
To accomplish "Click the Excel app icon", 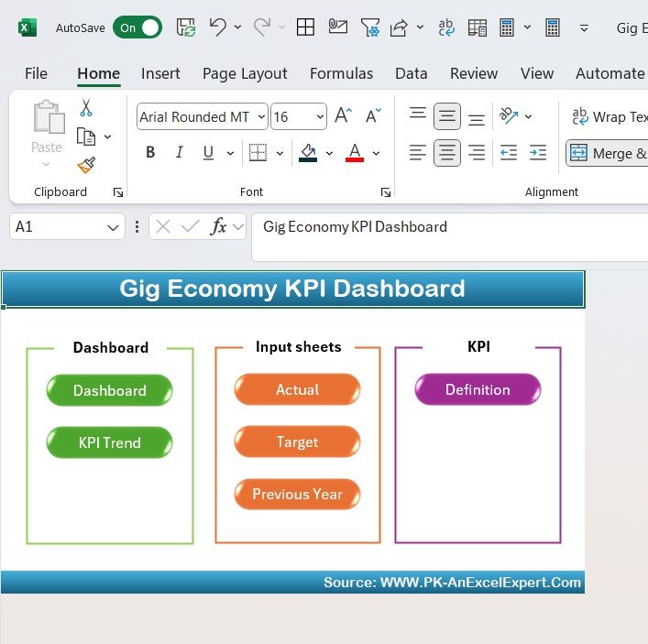I will tap(27, 27).
